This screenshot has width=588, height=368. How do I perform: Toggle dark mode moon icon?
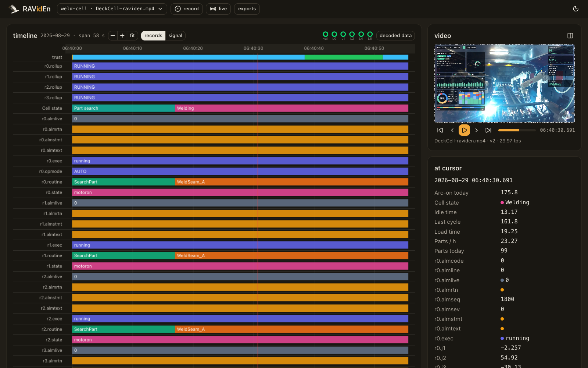576,9
